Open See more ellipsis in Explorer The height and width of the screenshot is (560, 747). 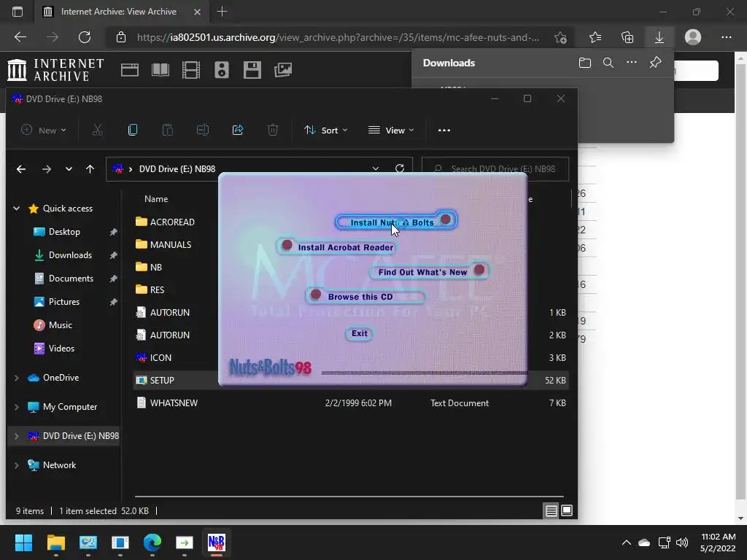pos(444,130)
